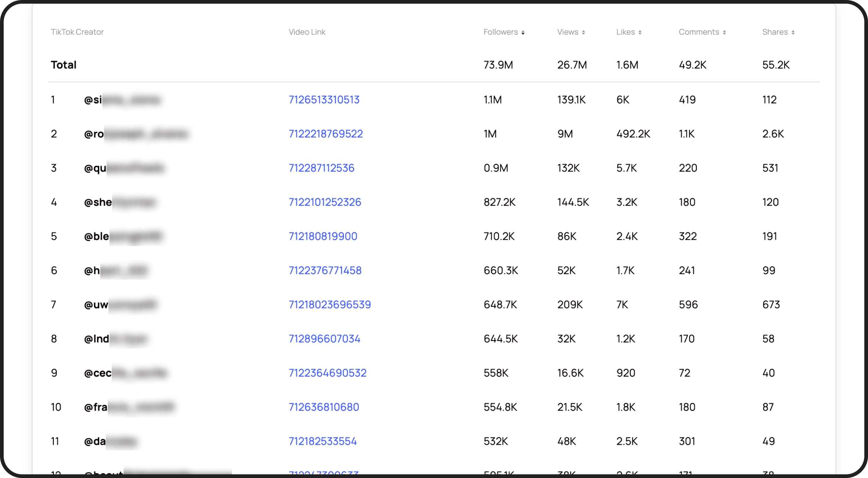
Task: Select creator name starting with @ble
Action: pyautogui.click(x=123, y=236)
